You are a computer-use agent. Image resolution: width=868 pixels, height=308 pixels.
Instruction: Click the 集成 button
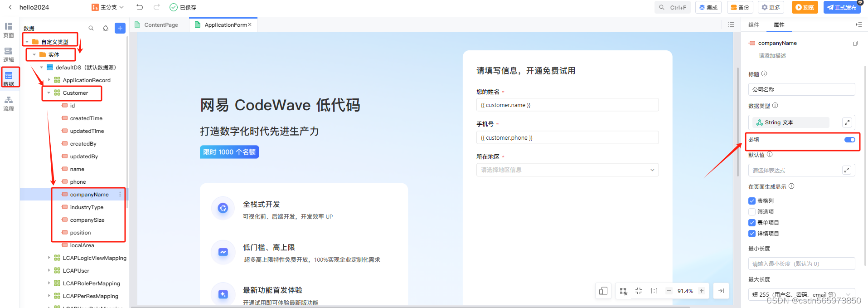(x=708, y=7)
